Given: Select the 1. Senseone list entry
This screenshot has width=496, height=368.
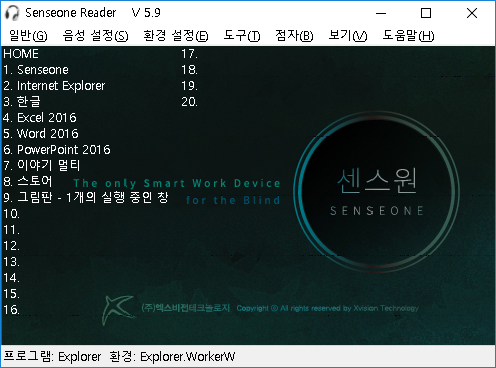Looking at the screenshot, I should pos(36,70).
